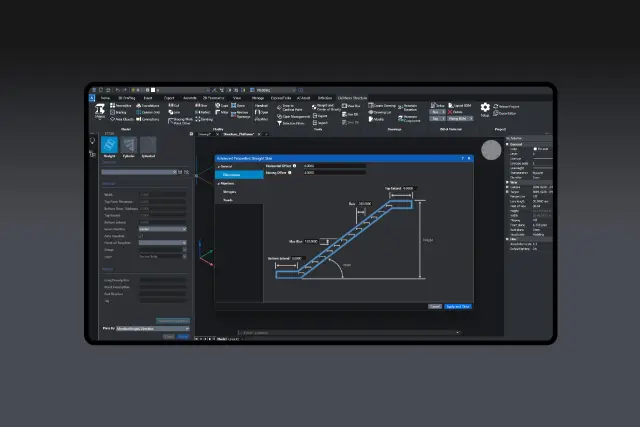Click the Top Extend value field
The height and width of the screenshot is (427, 640).
tap(409, 189)
